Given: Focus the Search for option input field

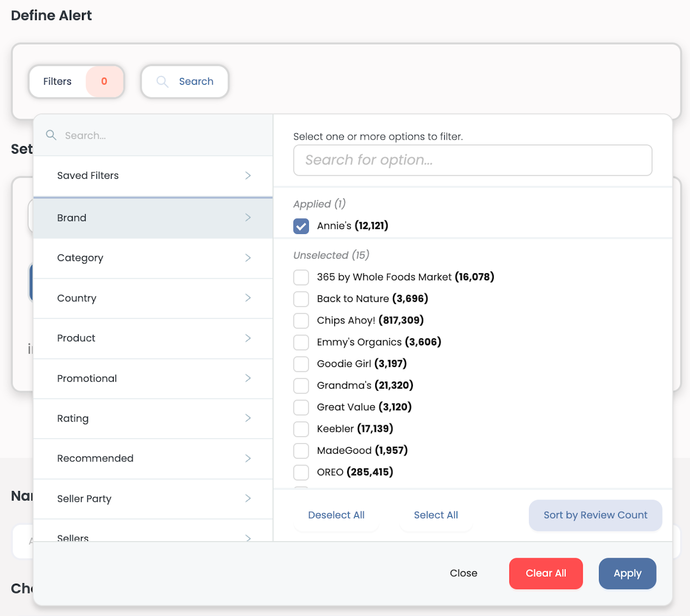Looking at the screenshot, I should [x=472, y=160].
